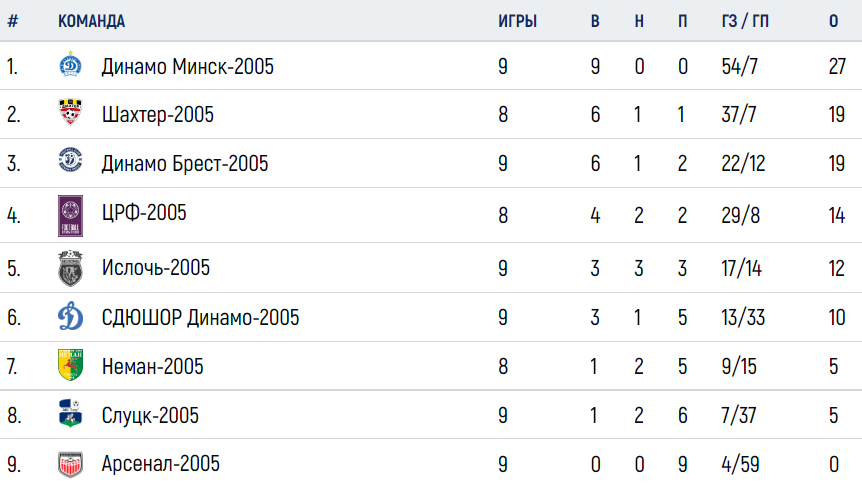Open the СДЮШОР Динамо-2005 team link

pyautogui.click(x=200, y=317)
